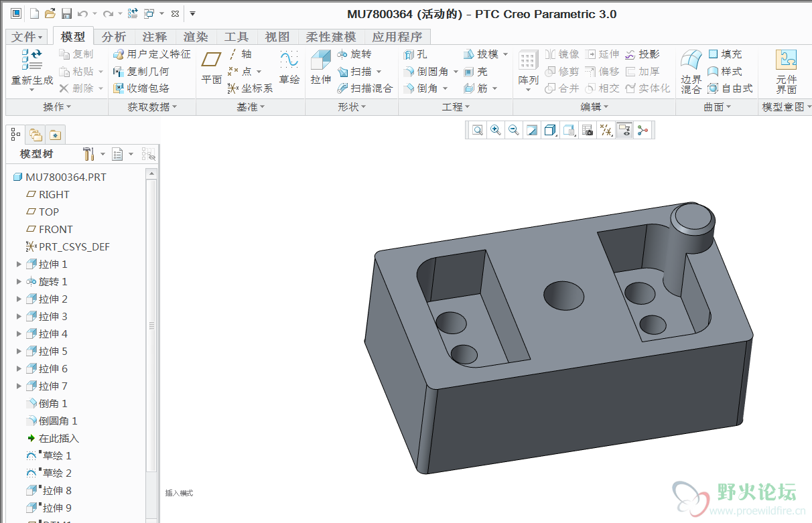Select PRT_CSYS_DEF in the model tree
This screenshot has height=523, width=812.
[68, 247]
